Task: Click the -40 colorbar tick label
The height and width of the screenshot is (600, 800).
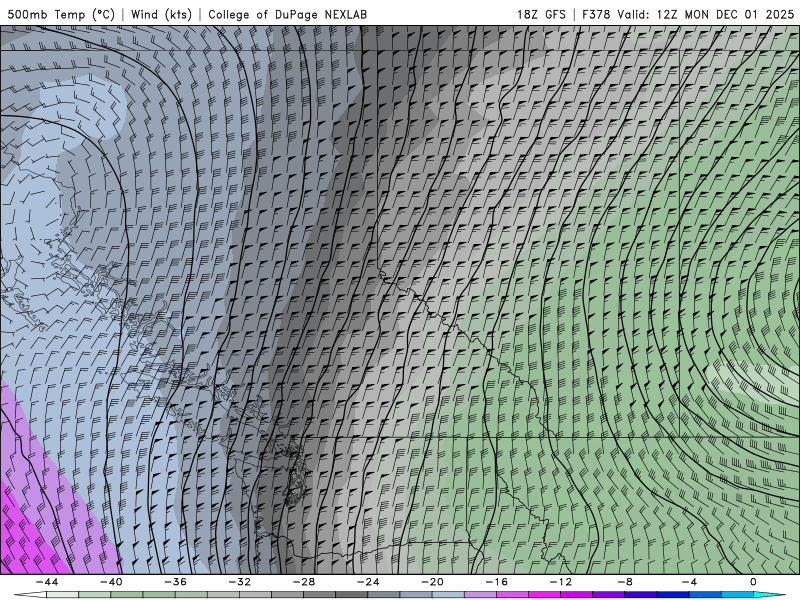Action: tap(111, 582)
